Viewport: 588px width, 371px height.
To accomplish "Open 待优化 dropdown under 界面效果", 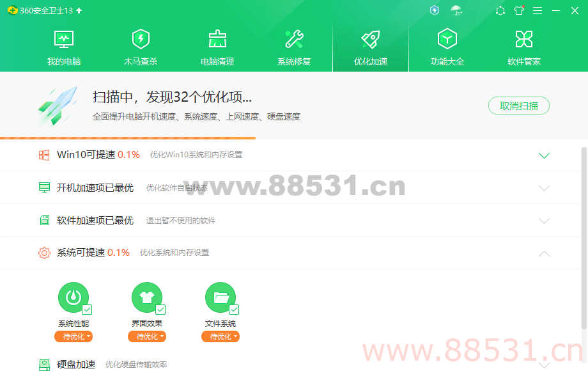I will (147, 336).
